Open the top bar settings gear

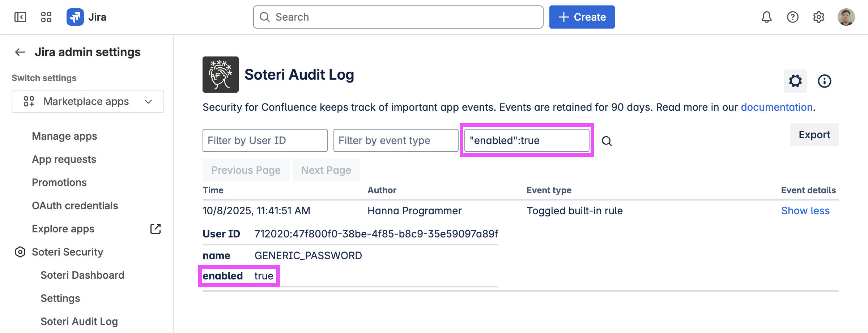(x=818, y=17)
